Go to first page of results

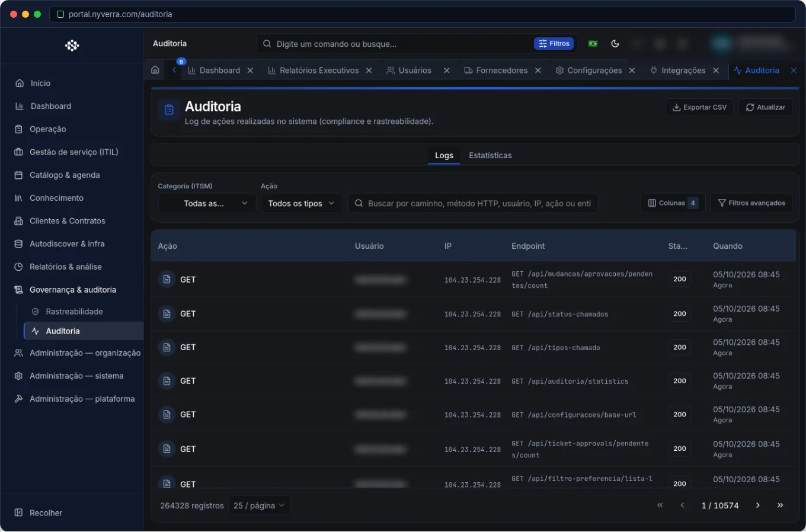[x=660, y=505]
